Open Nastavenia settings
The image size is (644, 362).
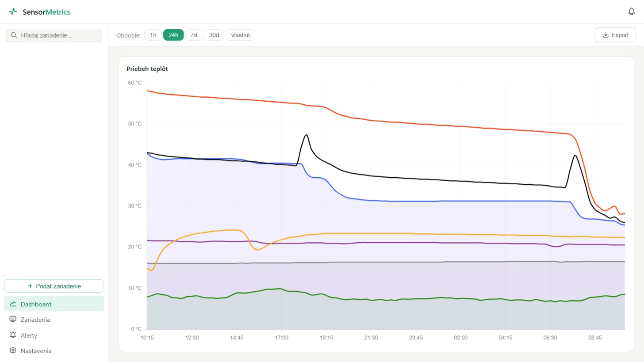54,351
